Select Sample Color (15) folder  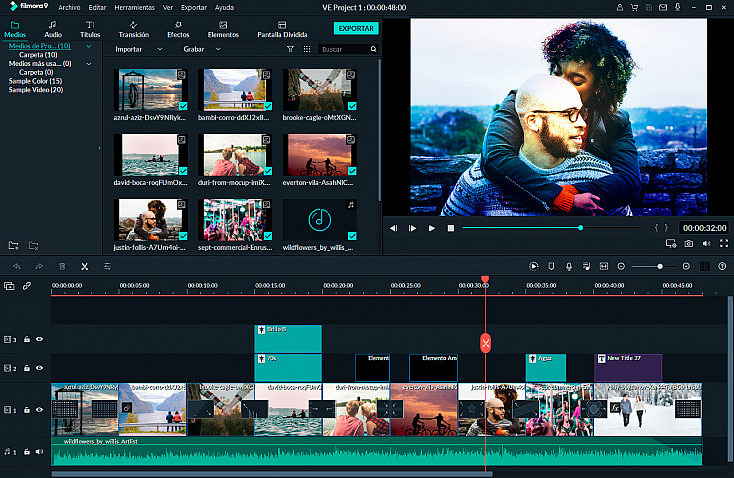35,81
